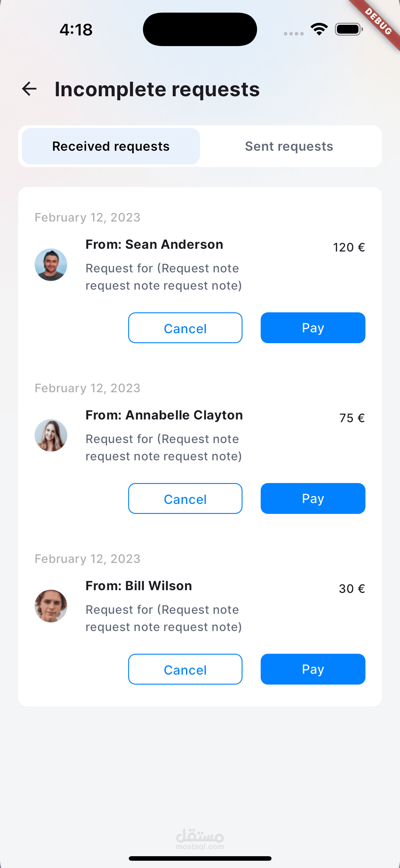Tap the battery status icon
The height and width of the screenshot is (868, 400).
(x=349, y=29)
